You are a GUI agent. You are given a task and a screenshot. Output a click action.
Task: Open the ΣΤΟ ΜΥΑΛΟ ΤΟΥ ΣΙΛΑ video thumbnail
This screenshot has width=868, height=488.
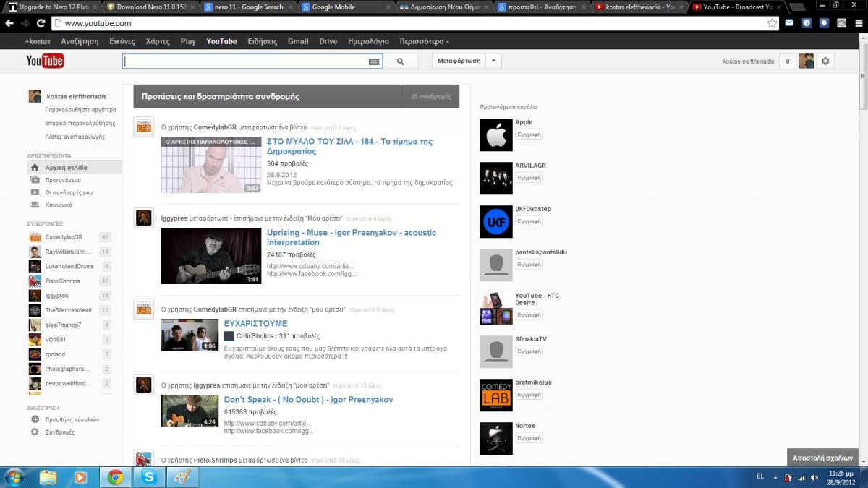pos(211,164)
